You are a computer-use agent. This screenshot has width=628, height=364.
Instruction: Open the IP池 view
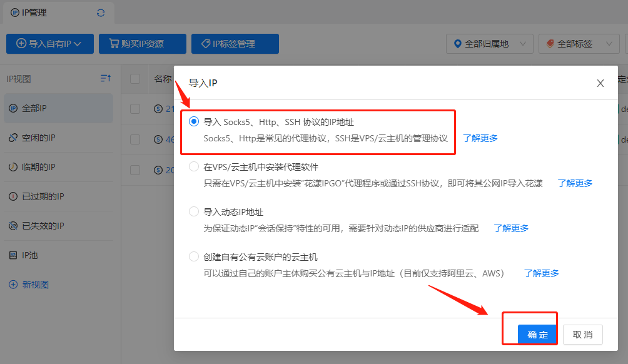(x=30, y=255)
